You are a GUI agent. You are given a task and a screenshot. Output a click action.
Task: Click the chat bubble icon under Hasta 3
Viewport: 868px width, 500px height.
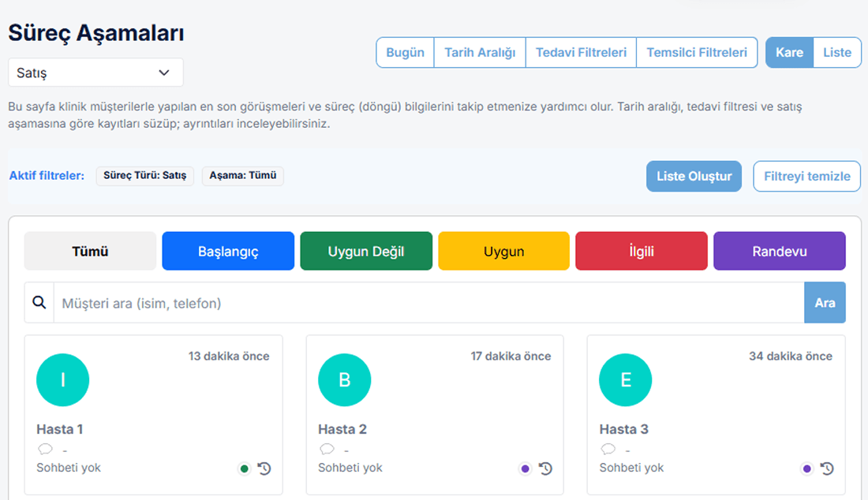click(607, 449)
